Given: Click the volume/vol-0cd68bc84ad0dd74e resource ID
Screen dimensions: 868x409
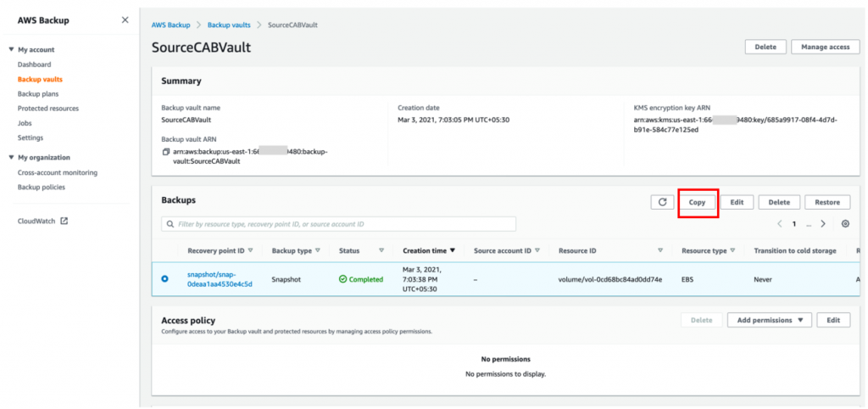Looking at the screenshot, I should coord(610,279).
